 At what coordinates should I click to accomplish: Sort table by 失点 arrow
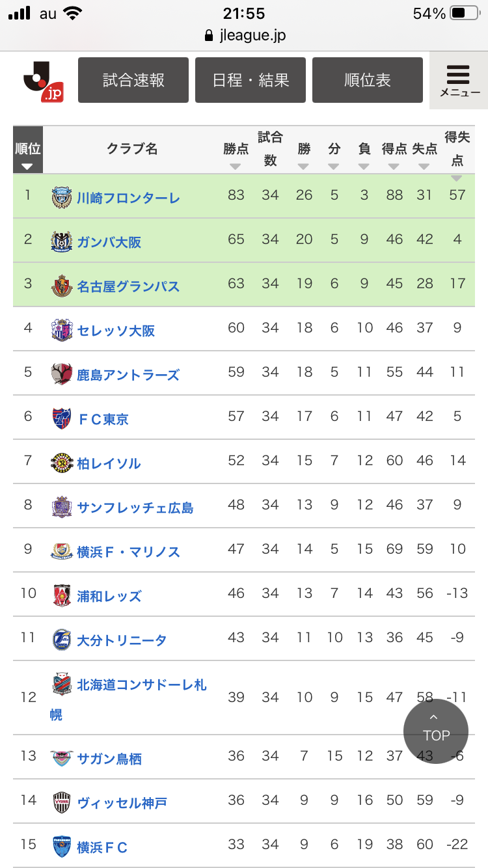[424, 167]
